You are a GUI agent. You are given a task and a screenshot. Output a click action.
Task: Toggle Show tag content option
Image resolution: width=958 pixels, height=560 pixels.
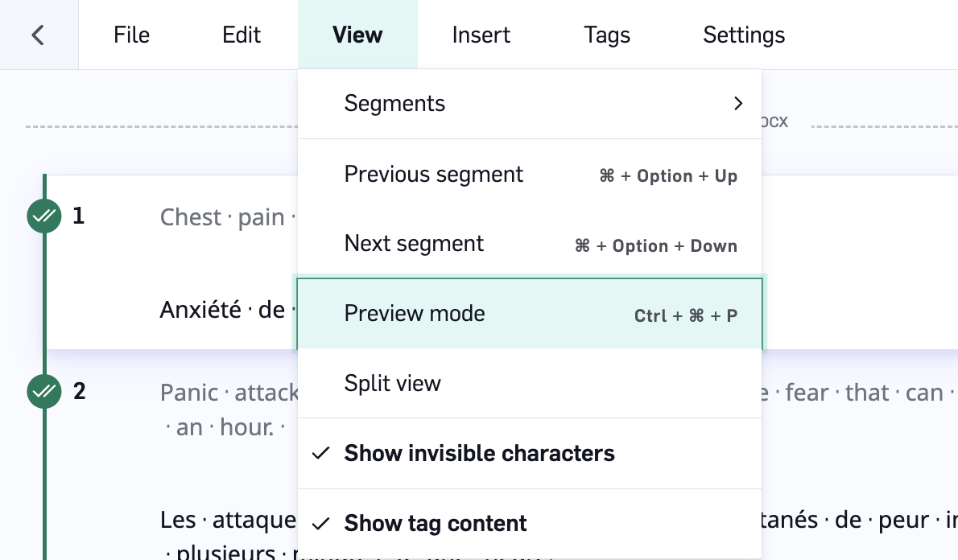tap(530, 523)
